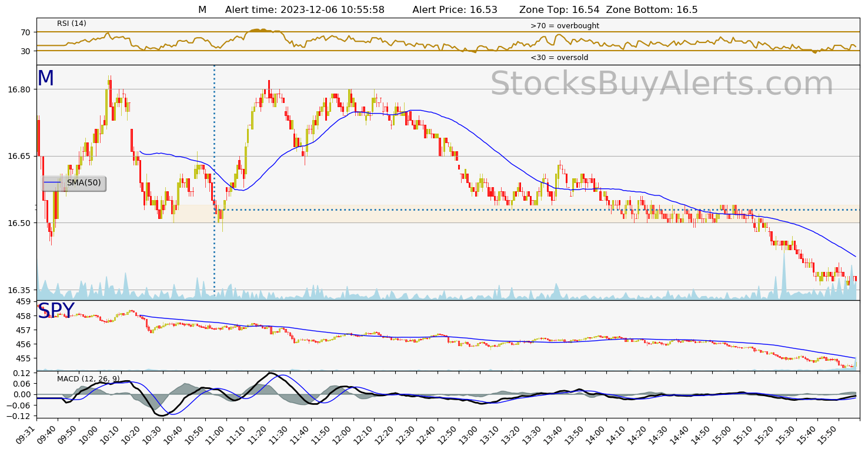Click the MACD 0.12 axis label

(21, 373)
